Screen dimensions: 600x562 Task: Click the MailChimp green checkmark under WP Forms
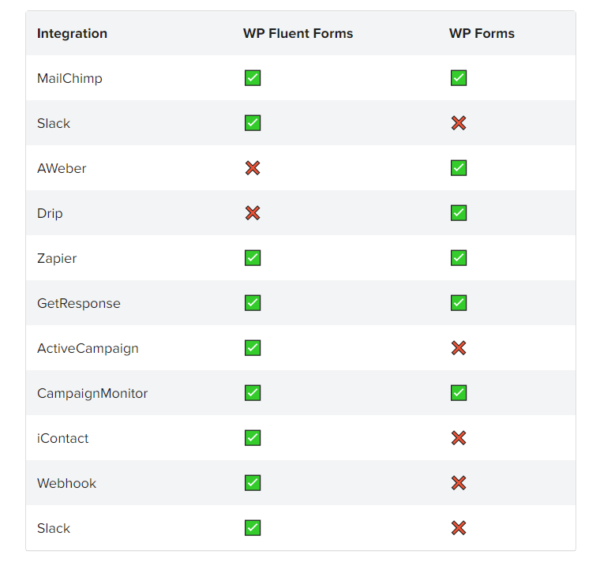(x=458, y=78)
